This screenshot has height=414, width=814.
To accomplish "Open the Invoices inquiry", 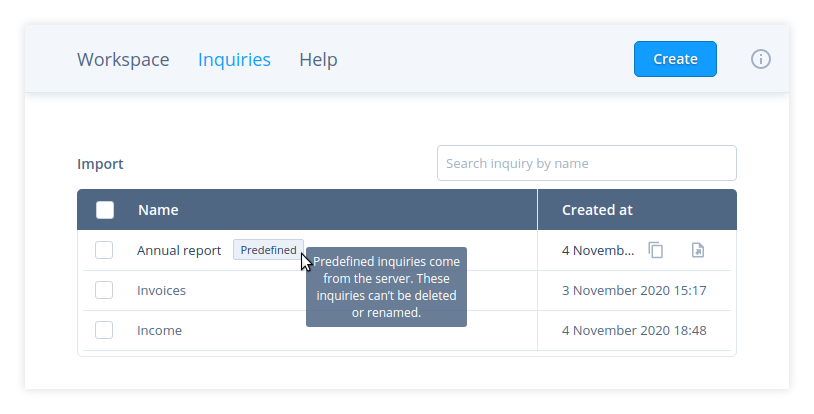I will [x=161, y=290].
